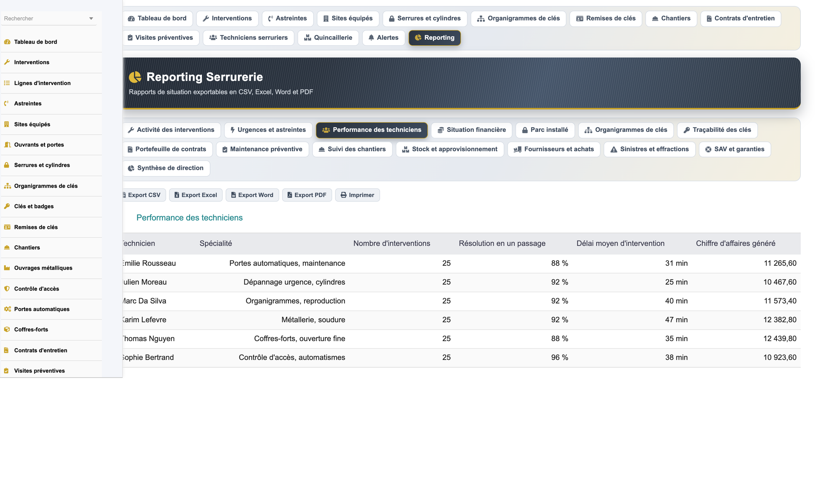The image size is (815, 504).
Task: Click the 96 % resolution value
Action: (x=560, y=357)
